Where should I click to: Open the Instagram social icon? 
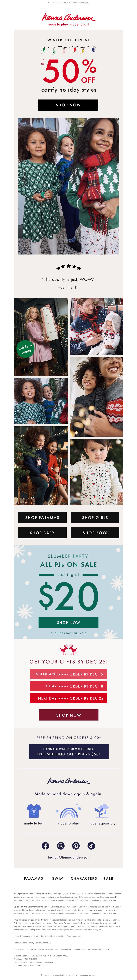pyautogui.click(x=61, y=846)
